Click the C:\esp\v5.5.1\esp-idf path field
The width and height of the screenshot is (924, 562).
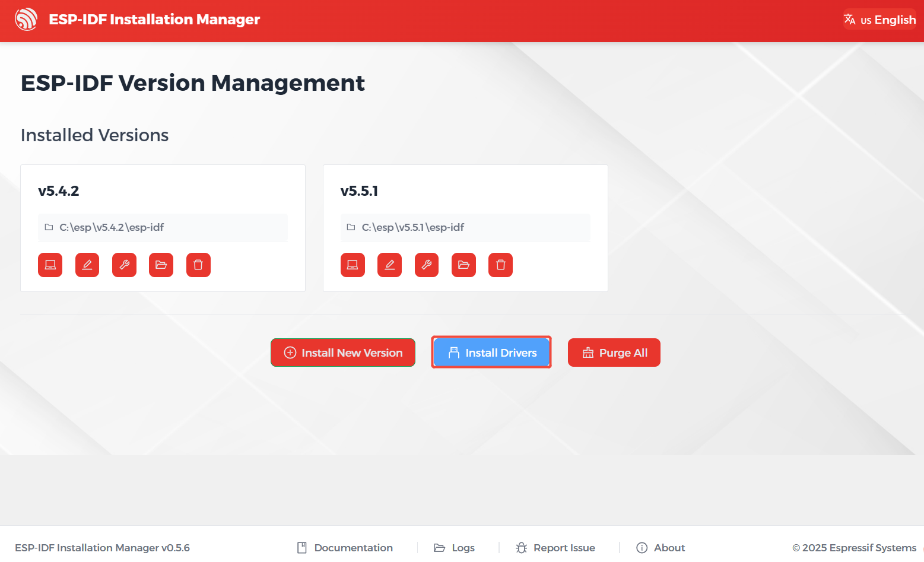pos(465,227)
